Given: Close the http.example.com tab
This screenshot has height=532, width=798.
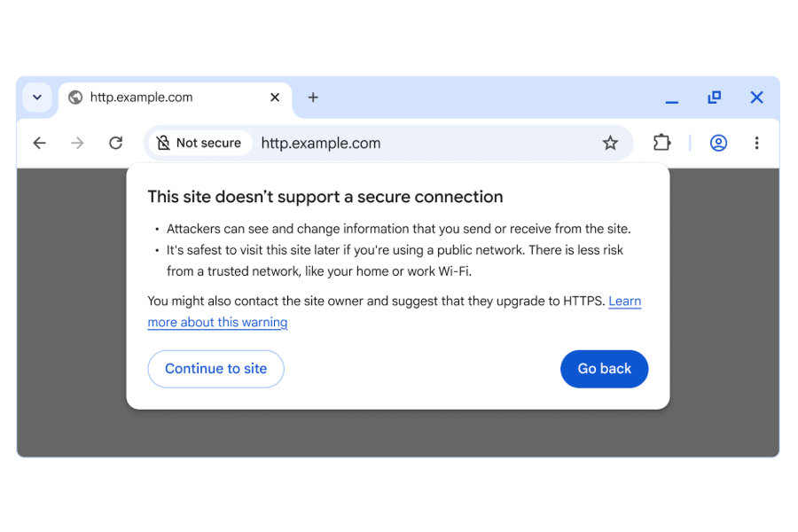Looking at the screenshot, I should [x=275, y=98].
